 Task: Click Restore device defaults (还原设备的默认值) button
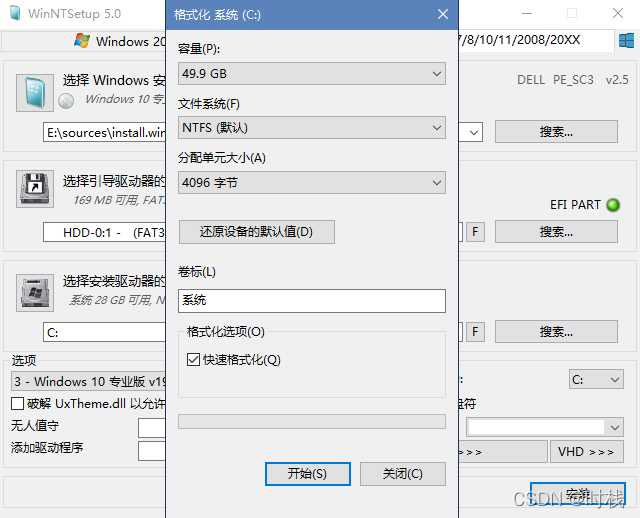[257, 232]
